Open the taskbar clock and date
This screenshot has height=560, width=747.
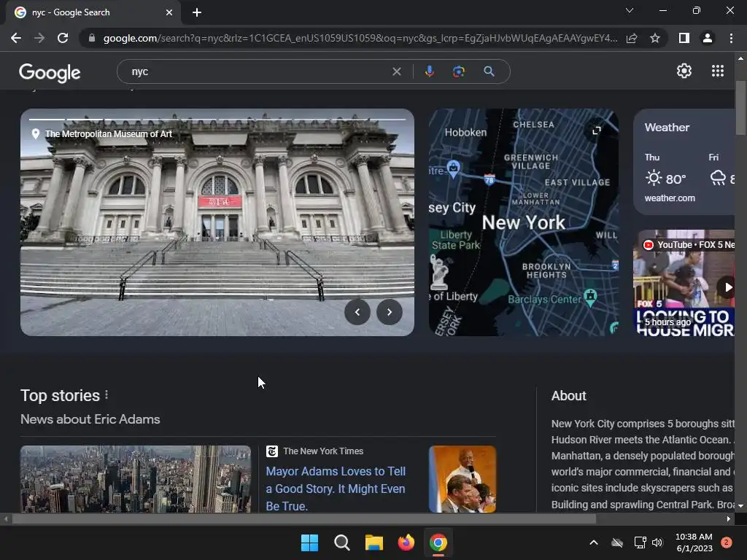click(x=694, y=542)
